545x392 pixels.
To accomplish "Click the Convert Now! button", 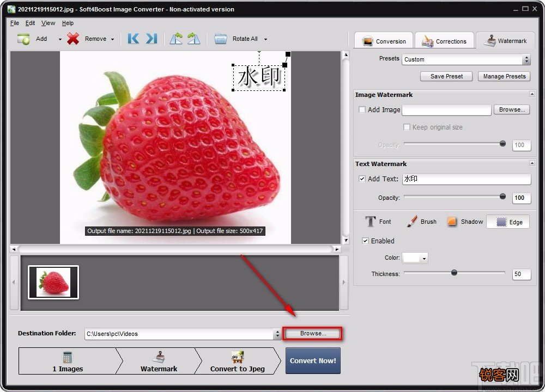I will pos(313,361).
